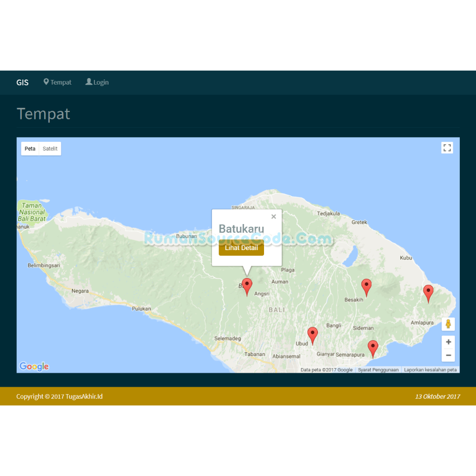This screenshot has width=476, height=476.
Task: Select the red marker near Semarapura
Action: [373, 349]
